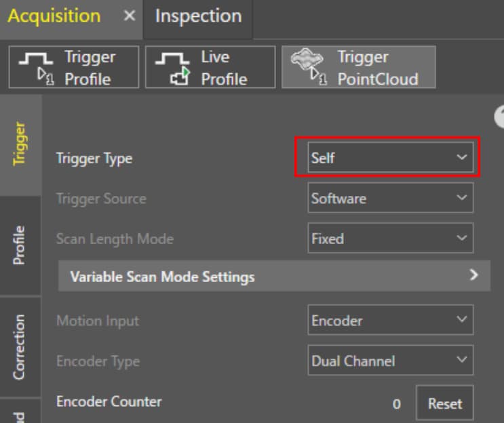This screenshot has width=504, height=423.
Task: Click the Trigger Profile pulse icon
Action: click(36, 68)
